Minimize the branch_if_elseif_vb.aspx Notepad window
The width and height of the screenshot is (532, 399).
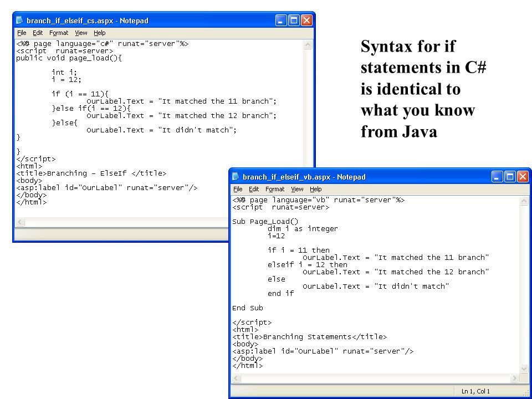click(497, 176)
